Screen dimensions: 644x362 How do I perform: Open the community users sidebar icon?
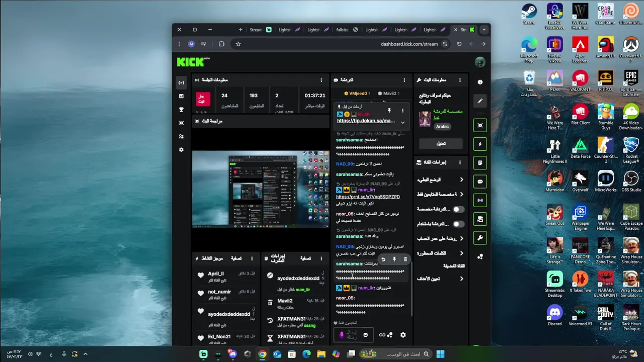click(182, 136)
